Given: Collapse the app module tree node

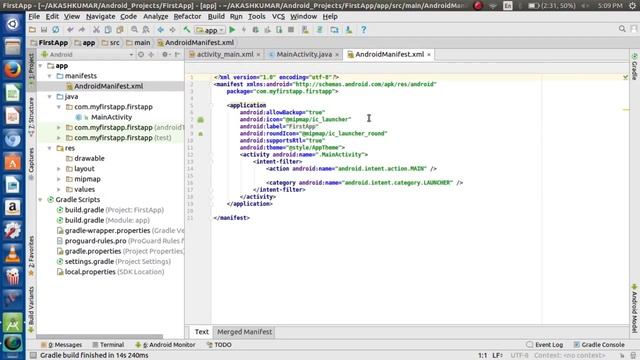Looking at the screenshot, I should 40,66.
